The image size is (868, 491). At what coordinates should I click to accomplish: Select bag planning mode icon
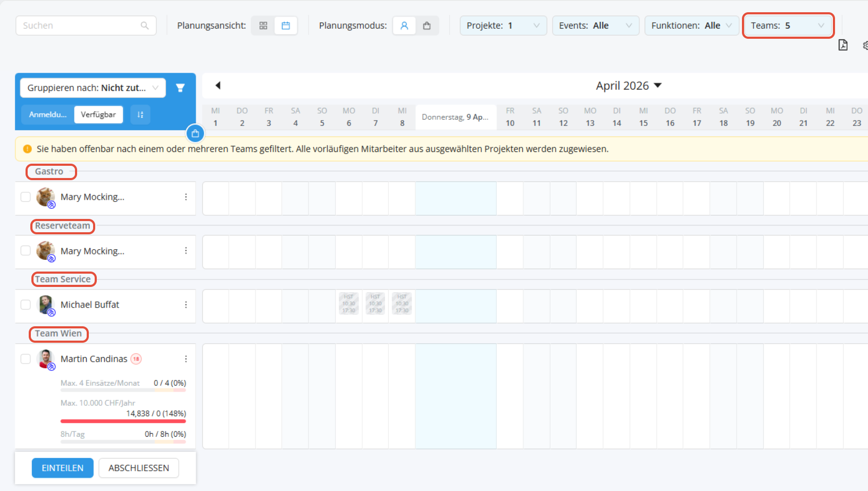[427, 26]
